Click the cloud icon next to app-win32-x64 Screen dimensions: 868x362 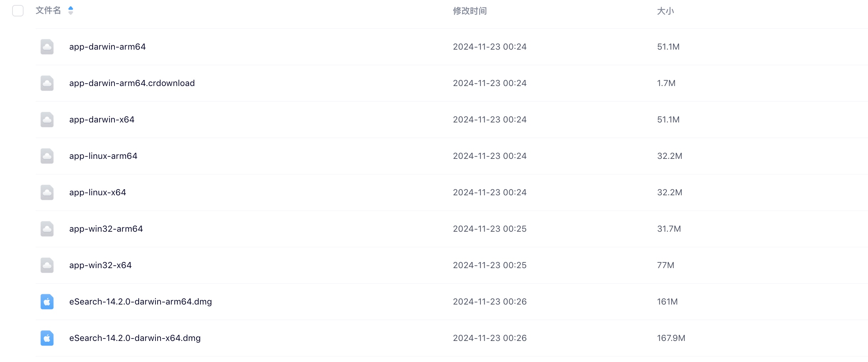click(x=47, y=265)
